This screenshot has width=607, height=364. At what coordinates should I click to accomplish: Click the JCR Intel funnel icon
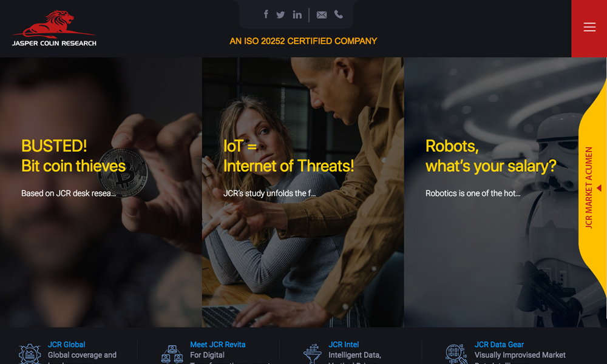coord(313,354)
